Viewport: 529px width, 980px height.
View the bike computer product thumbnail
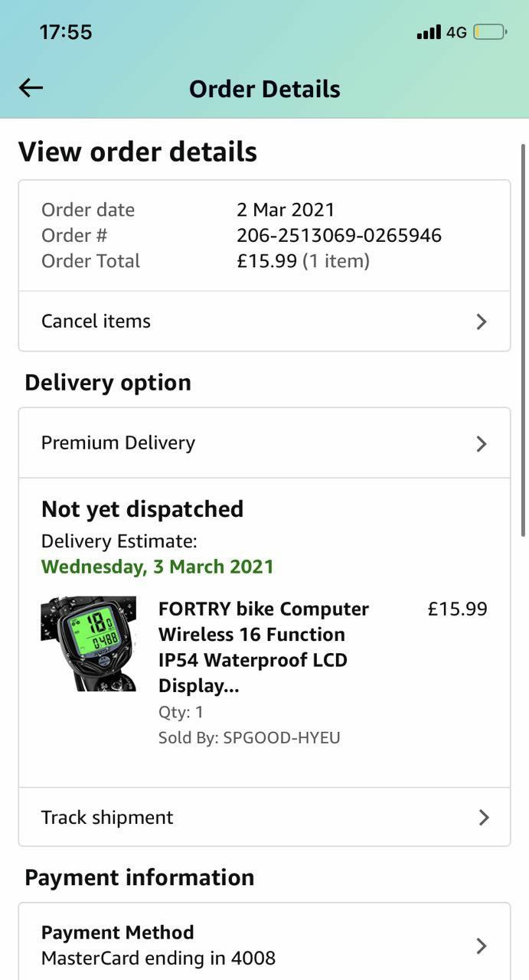tap(88, 644)
